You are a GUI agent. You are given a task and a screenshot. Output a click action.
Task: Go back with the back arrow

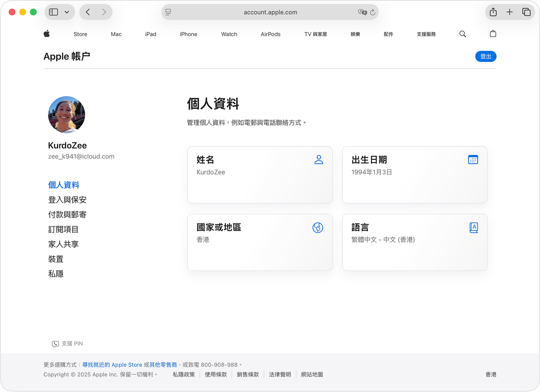[x=88, y=12]
